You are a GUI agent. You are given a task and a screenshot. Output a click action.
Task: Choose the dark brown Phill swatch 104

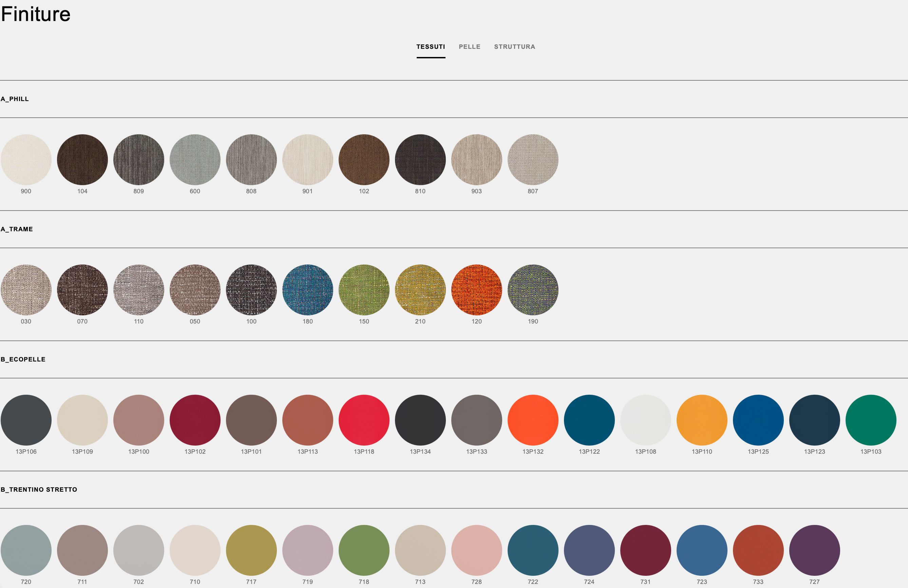tap(82, 159)
